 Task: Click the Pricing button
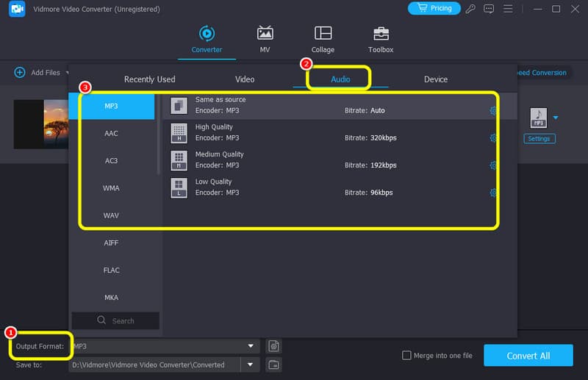tap(434, 9)
